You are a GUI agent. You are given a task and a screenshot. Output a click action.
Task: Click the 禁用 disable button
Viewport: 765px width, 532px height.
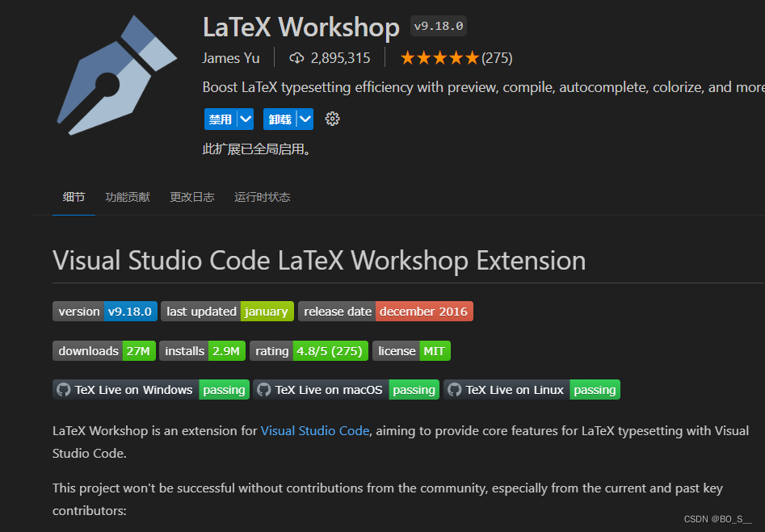tap(221, 119)
